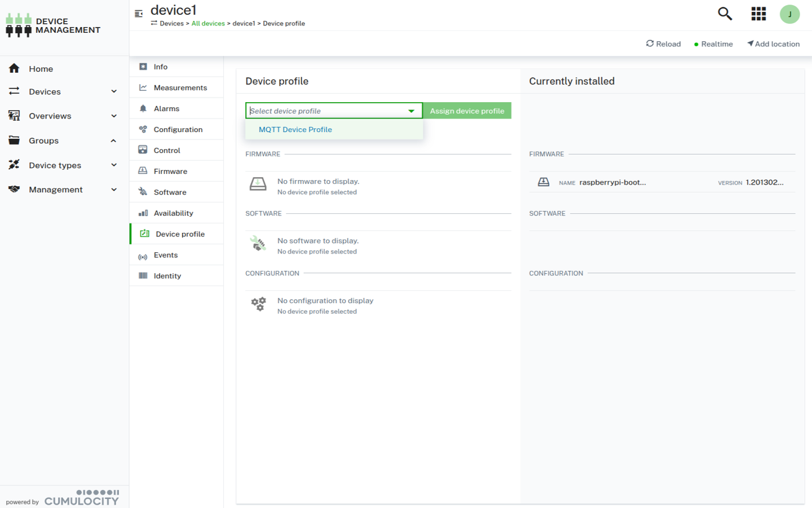Viewport: 812px width, 508px height.
Task: Click the device profile dropdown arrow
Action: 411,111
